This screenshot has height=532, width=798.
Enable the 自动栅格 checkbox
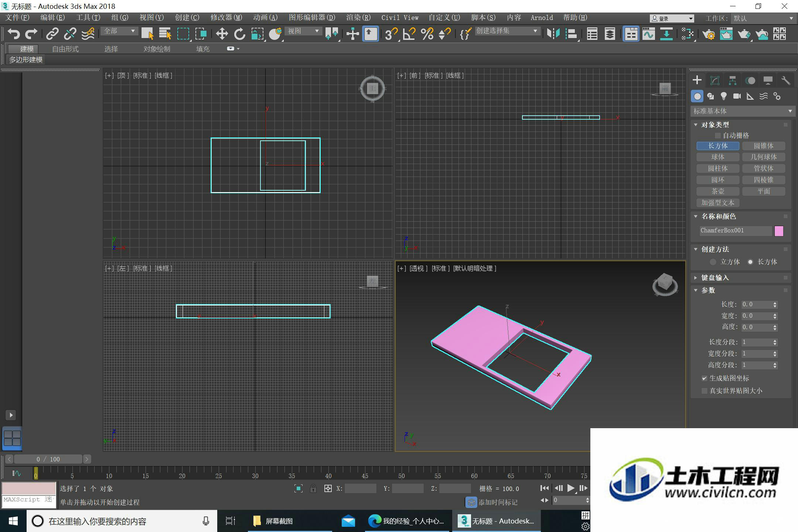(718, 136)
